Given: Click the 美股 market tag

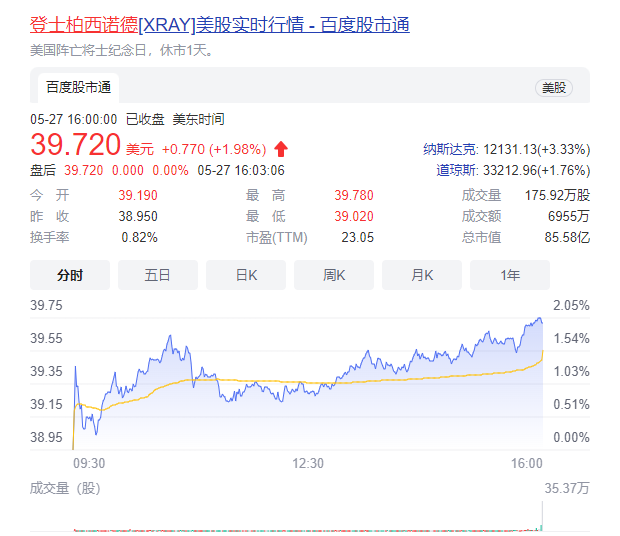Looking at the screenshot, I should click(554, 88).
